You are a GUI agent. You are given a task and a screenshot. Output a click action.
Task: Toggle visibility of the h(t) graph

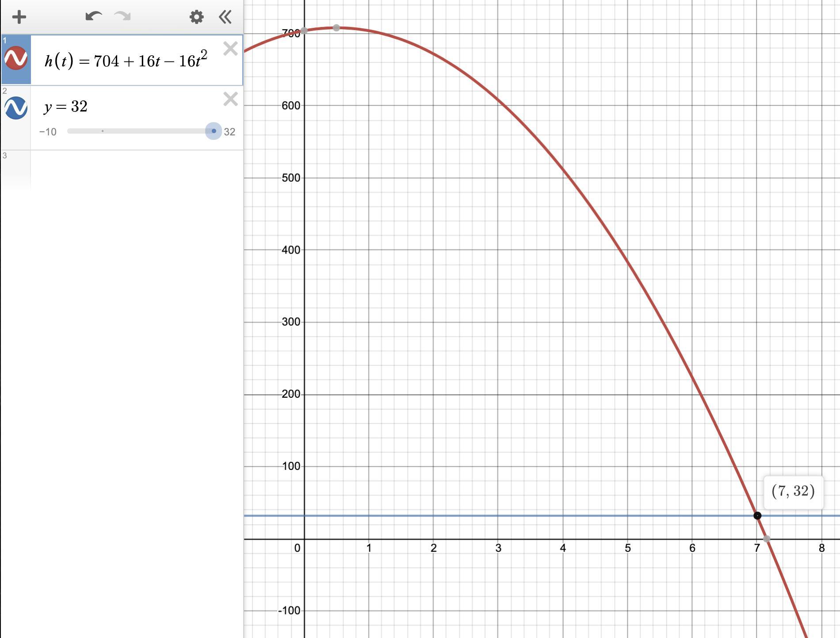(x=16, y=58)
